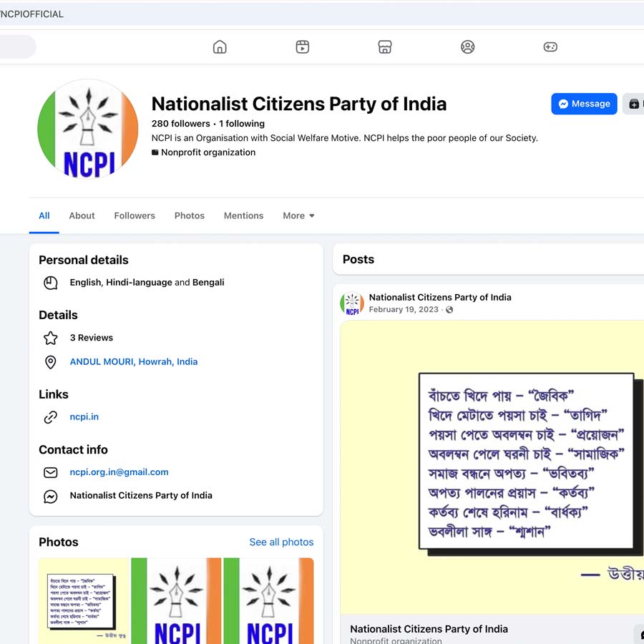Click the post author avatar
Viewport: 644px width, 644px height.
point(352,303)
